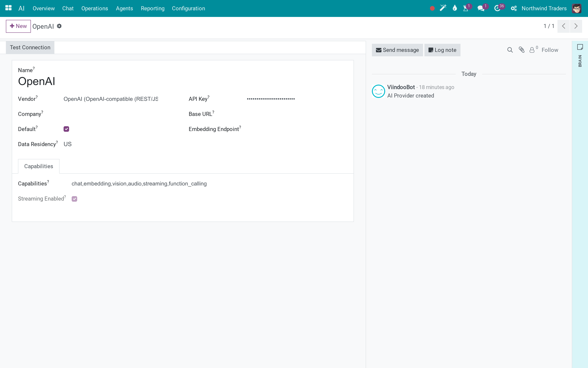Screen dimensions: 588x368
Task: Open the Agents menu
Action: click(x=124, y=8)
